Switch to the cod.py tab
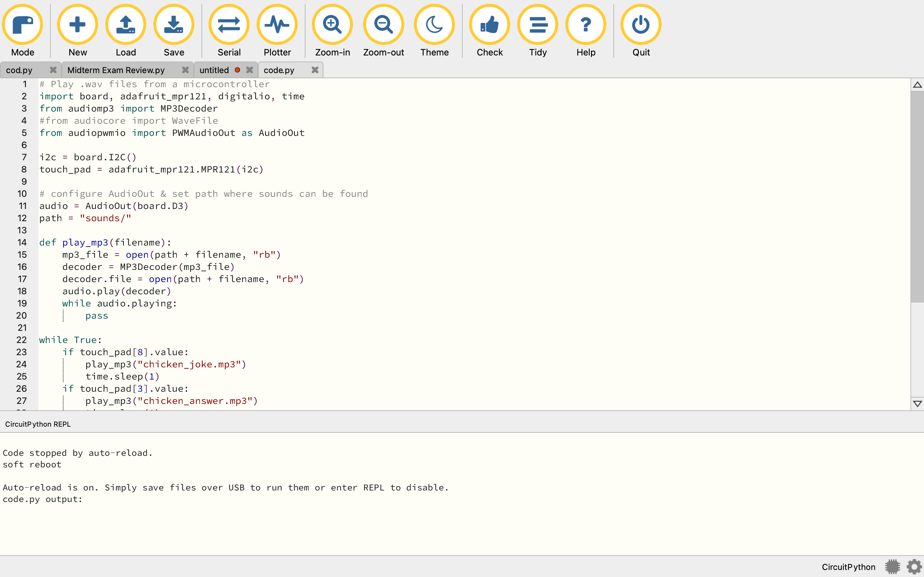 click(x=20, y=70)
